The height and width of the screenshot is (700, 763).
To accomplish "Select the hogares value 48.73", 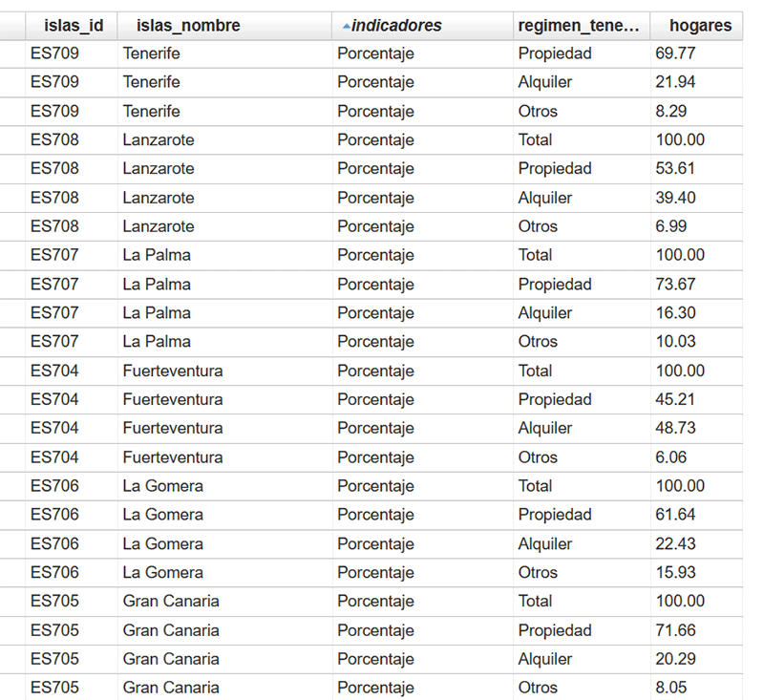I will pyautogui.click(x=675, y=428).
